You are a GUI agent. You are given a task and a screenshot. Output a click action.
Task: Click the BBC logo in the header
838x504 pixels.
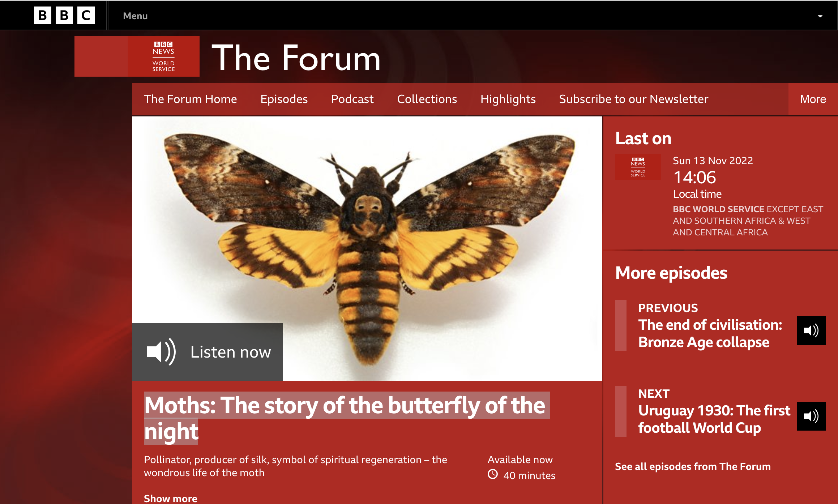click(64, 16)
